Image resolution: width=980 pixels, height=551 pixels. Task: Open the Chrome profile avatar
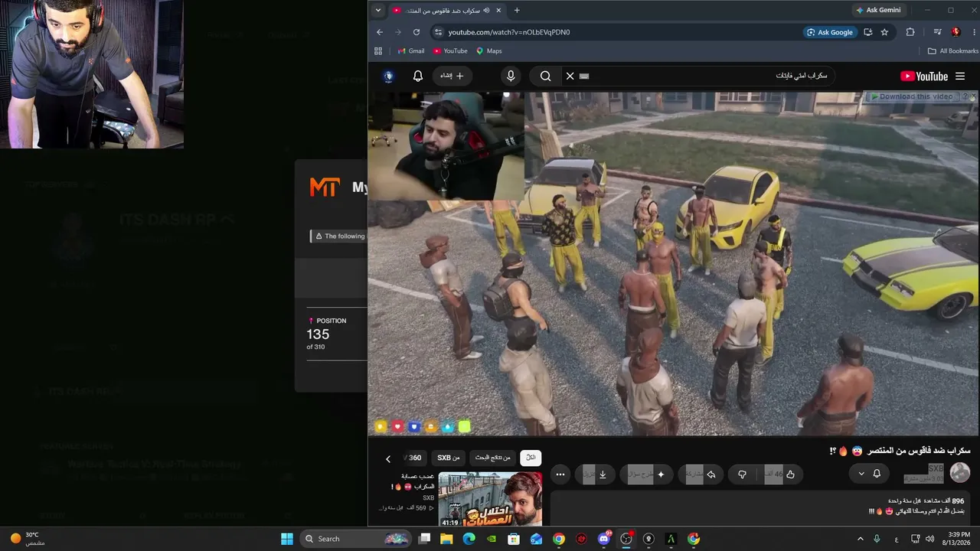[x=955, y=32]
